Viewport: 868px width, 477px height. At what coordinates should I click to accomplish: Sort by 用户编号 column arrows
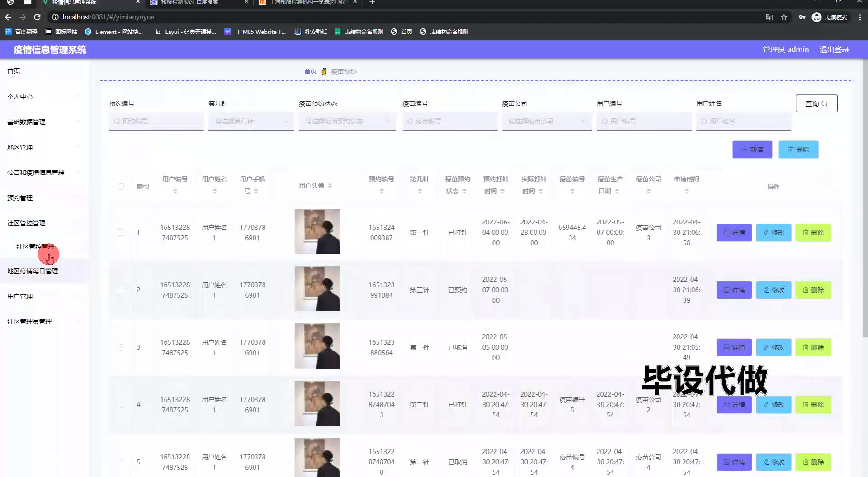coord(175,191)
